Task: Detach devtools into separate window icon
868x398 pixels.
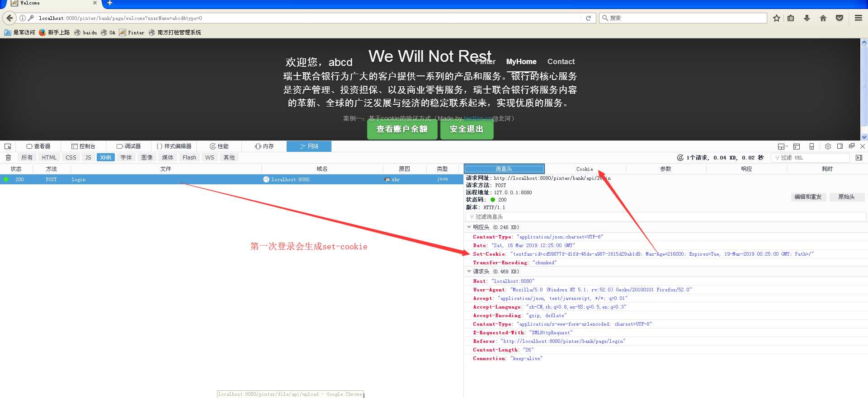Action: point(852,146)
